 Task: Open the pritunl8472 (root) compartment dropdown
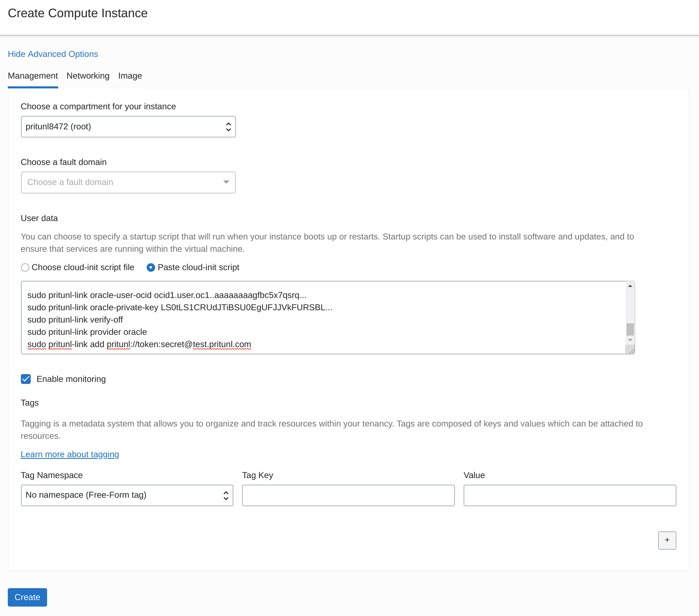[x=128, y=127]
